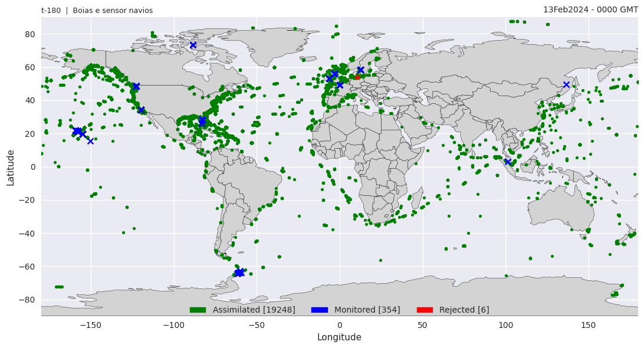This screenshot has width=644, height=348.
Task: Click the latitude tick label '−60'
Action: [x=27, y=267]
